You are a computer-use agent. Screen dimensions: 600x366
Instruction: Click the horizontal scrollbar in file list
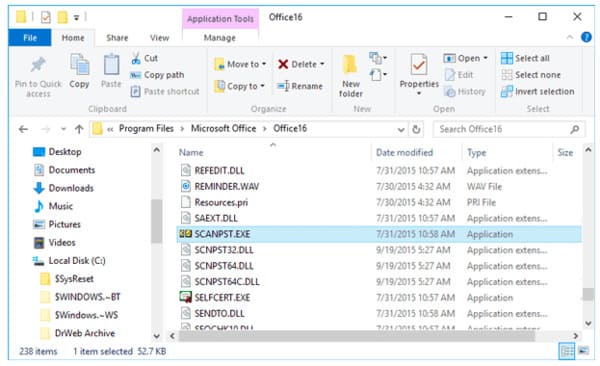coord(356,336)
